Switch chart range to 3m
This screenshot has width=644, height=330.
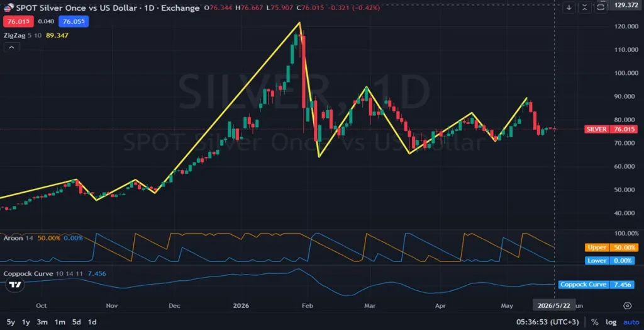(42, 322)
